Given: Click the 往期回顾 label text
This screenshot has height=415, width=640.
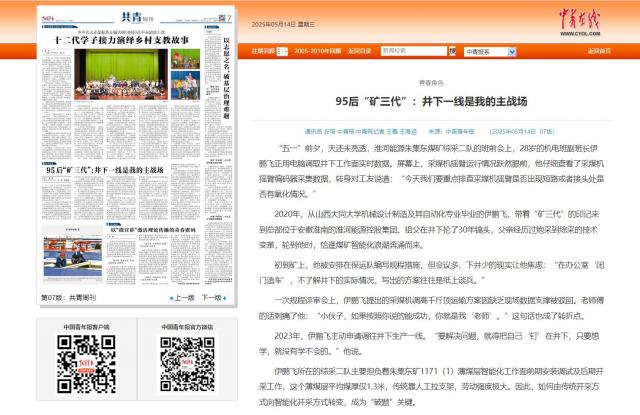Looking at the screenshot, I should tap(262, 50).
